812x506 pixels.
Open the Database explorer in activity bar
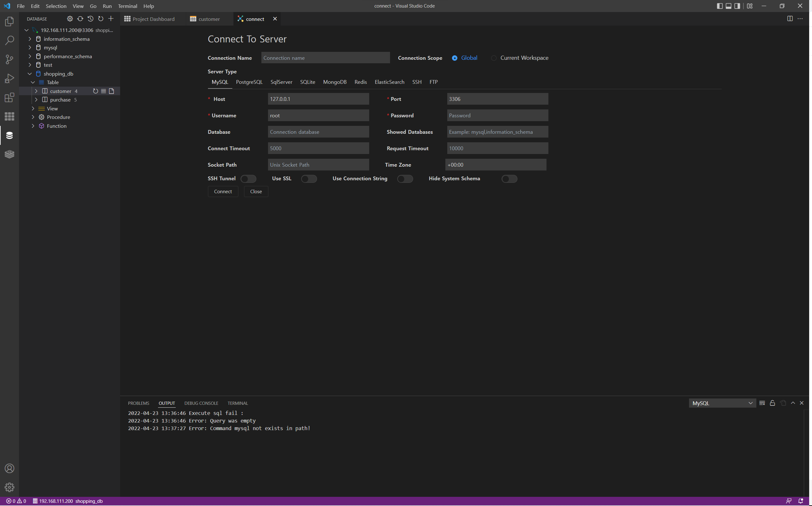coord(9,135)
